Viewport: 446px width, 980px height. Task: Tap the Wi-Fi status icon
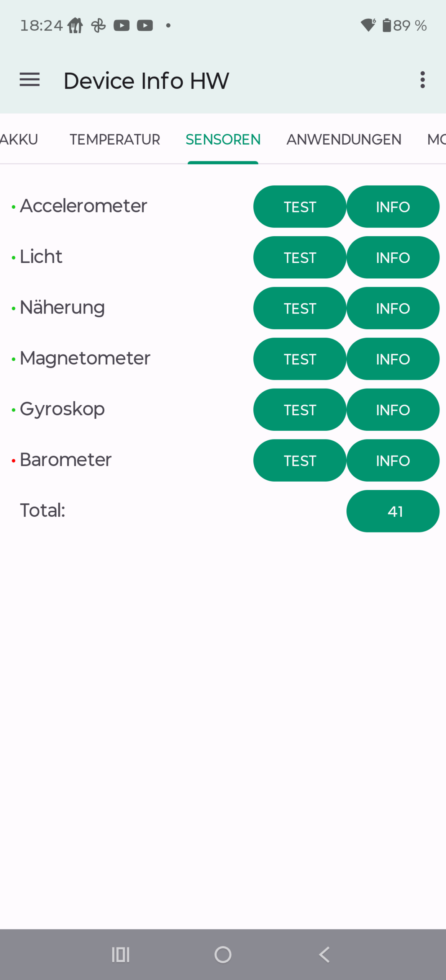pyautogui.click(x=368, y=25)
